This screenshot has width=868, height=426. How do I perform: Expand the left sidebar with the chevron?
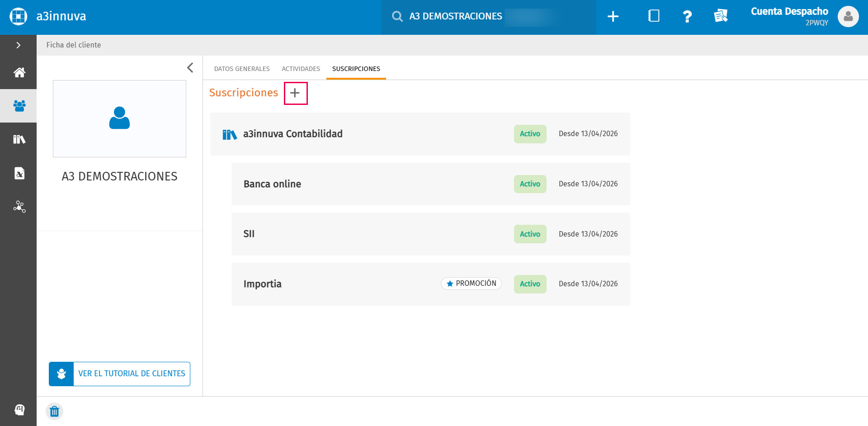coord(19,45)
